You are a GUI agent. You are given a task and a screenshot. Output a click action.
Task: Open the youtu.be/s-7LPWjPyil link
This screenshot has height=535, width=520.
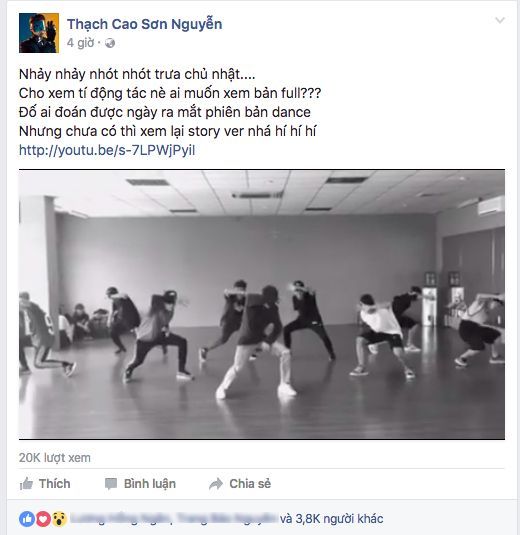coord(107,150)
